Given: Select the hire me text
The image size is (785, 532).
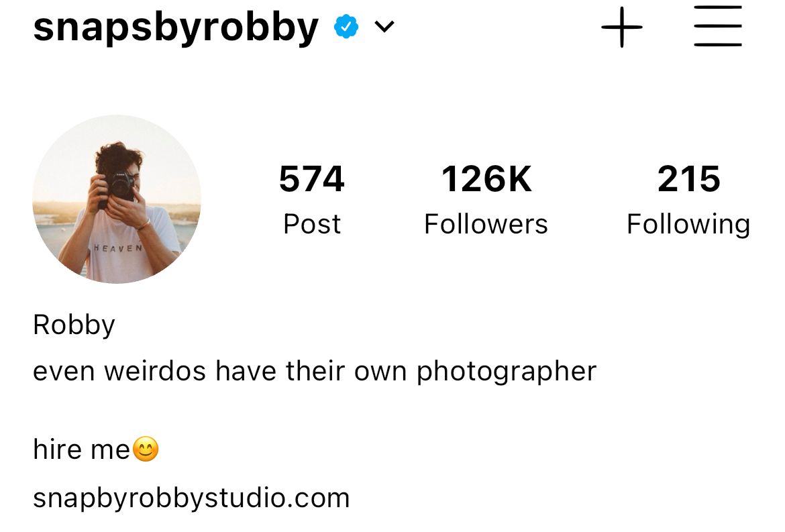Looking at the screenshot, I should (x=82, y=449).
